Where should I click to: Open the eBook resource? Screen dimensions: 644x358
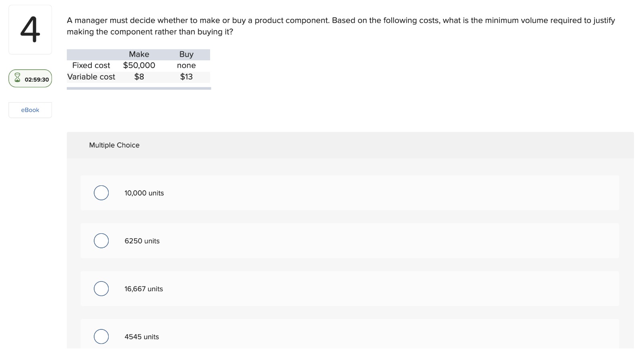[x=30, y=110]
